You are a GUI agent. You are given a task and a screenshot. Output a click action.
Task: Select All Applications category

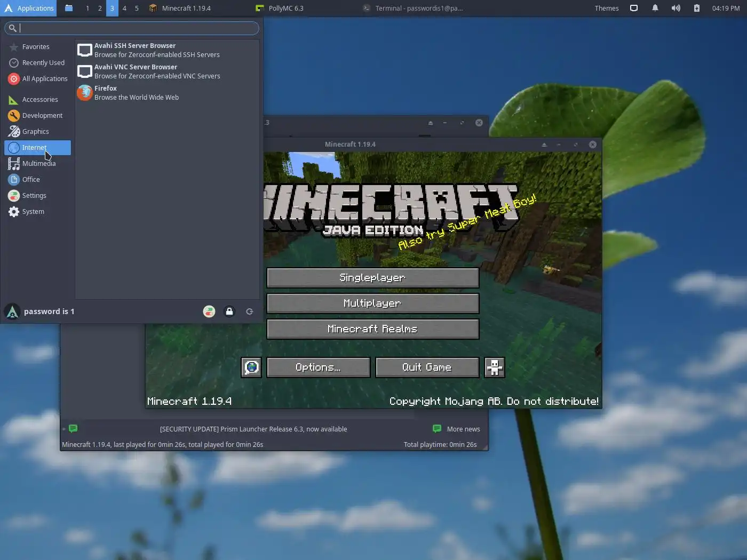click(37, 79)
